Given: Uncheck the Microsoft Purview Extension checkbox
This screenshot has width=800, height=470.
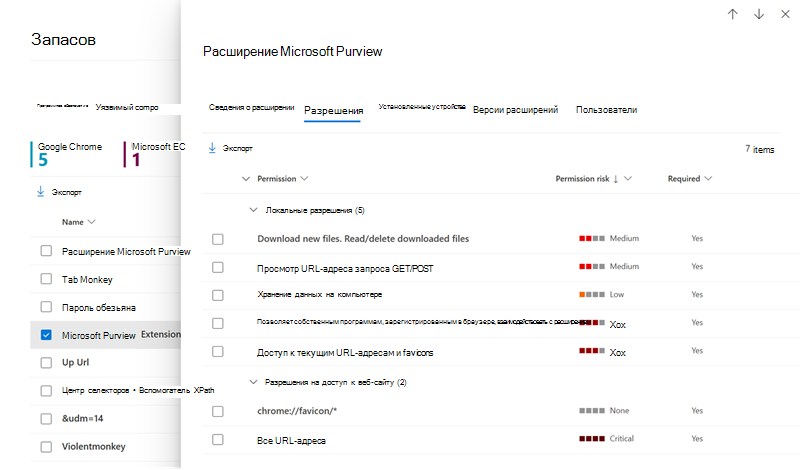Looking at the screenshot, I should pyautogui.click(x=46, y=335).
